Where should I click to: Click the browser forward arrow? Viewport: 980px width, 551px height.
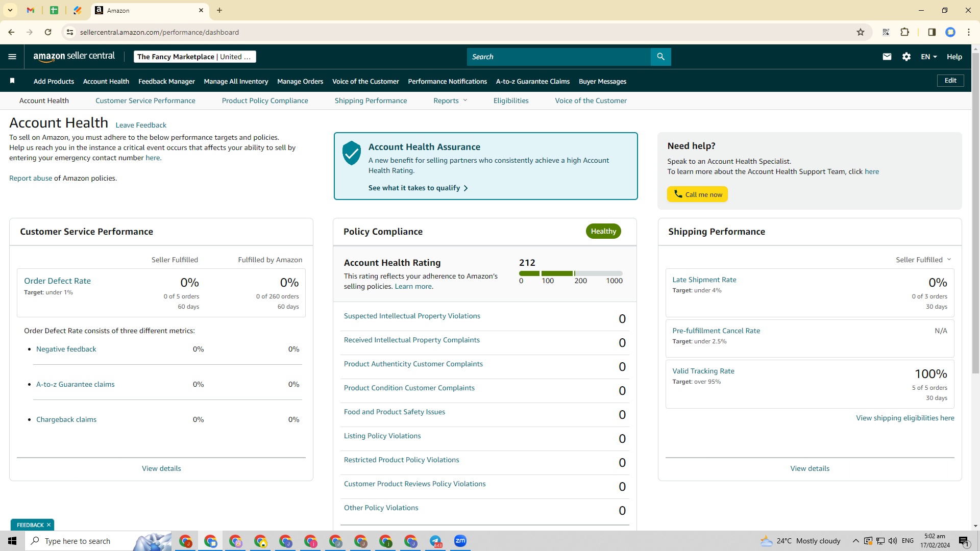pos(30,32)
